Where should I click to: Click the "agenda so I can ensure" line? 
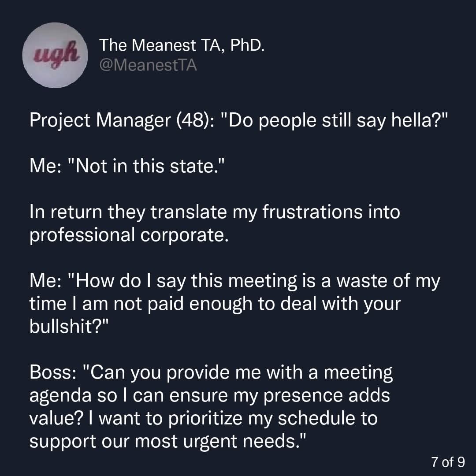coord(209,395)
